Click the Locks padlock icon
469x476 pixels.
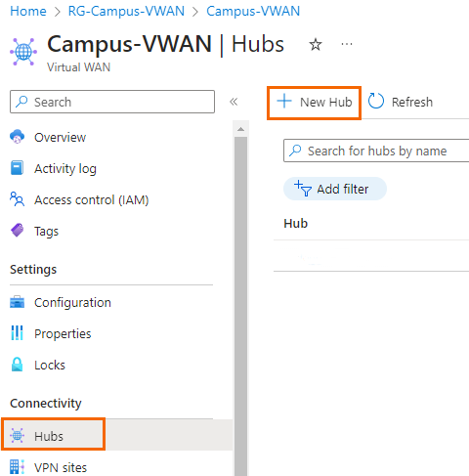(x=17, y=365)
